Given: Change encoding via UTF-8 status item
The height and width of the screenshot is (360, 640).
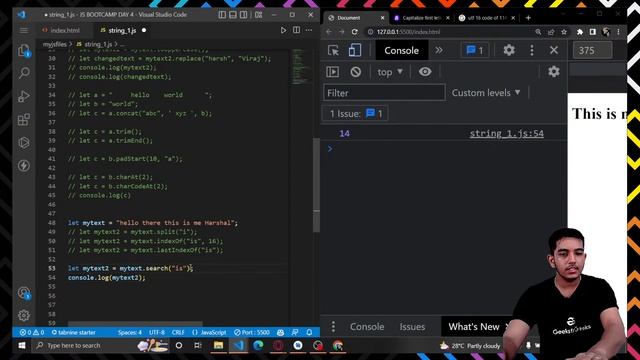Looking at the screenshot, I should (x=157, y=332).
